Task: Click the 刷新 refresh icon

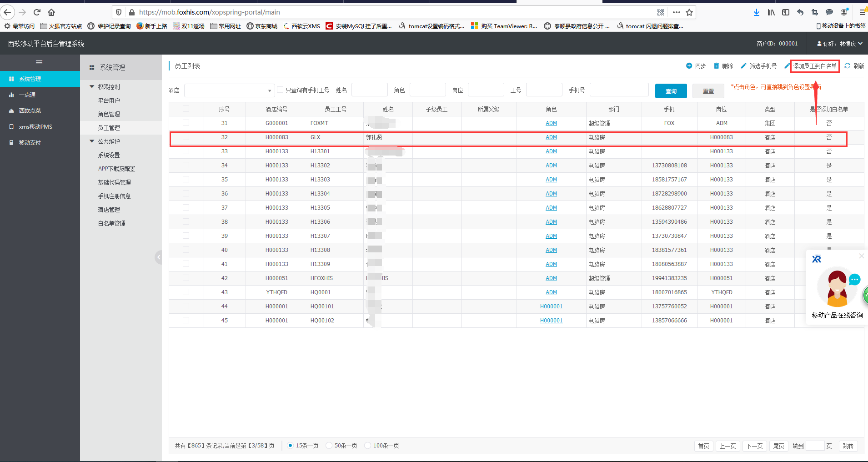Action: click(848, 66)
